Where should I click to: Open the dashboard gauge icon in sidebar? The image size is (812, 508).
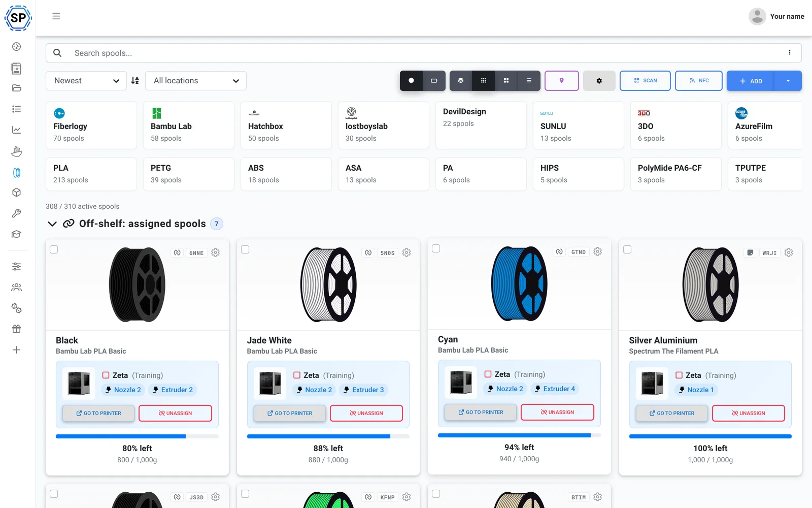point(17,47)
